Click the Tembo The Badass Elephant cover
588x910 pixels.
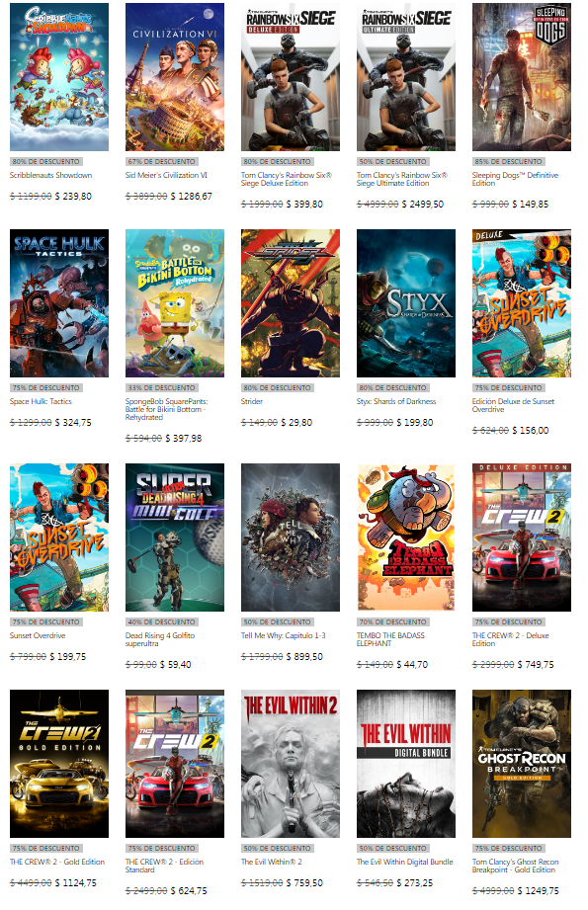click(406, 537)
